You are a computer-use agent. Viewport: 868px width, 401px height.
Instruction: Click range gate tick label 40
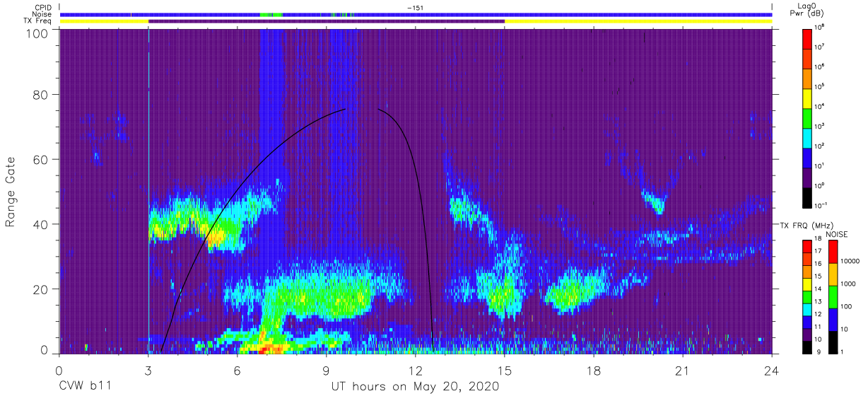(x=40, y=224)
